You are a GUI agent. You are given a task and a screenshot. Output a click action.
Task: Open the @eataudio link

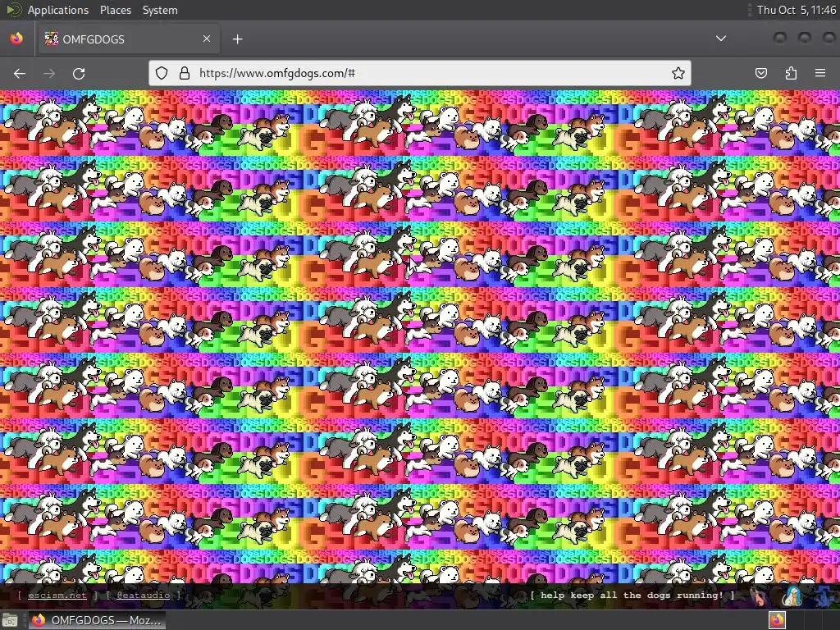[x=143, y=595]
